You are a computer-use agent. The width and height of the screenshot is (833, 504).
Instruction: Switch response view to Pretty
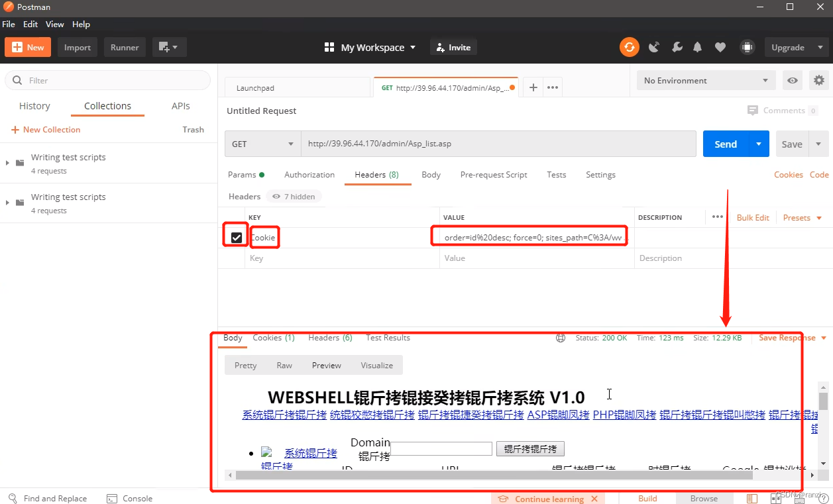pos(245,365)
